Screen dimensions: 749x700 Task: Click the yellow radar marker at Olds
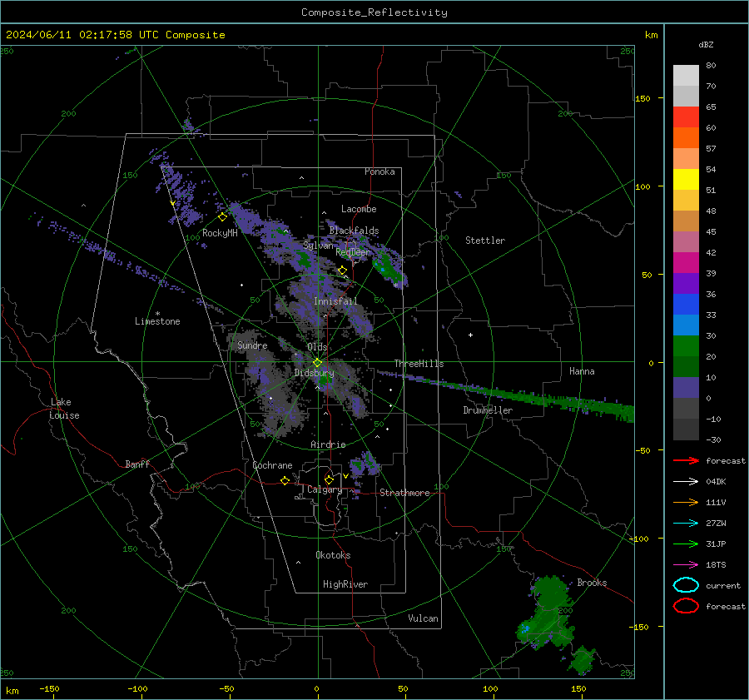[318, 362]
